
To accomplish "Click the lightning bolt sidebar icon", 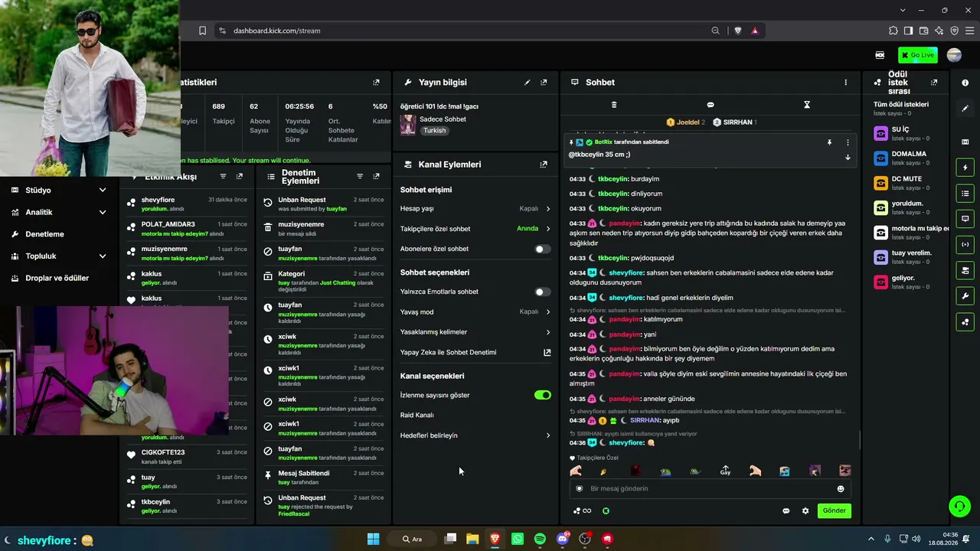I will pyautogui.click(x=965, y=168).
